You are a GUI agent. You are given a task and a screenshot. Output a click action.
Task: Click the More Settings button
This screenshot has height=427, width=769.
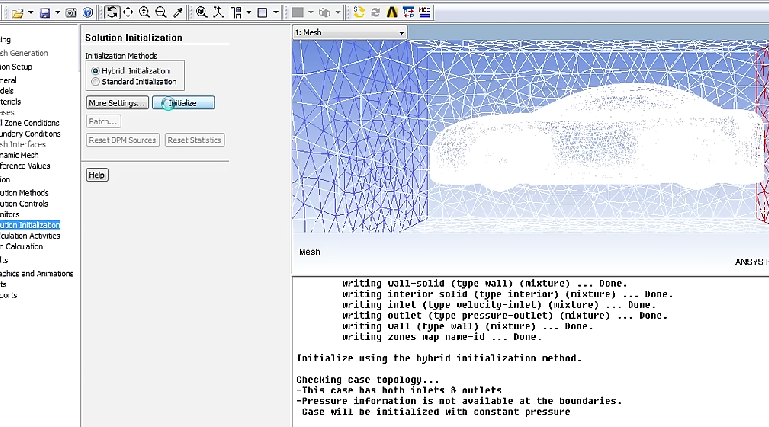[117, 102]
